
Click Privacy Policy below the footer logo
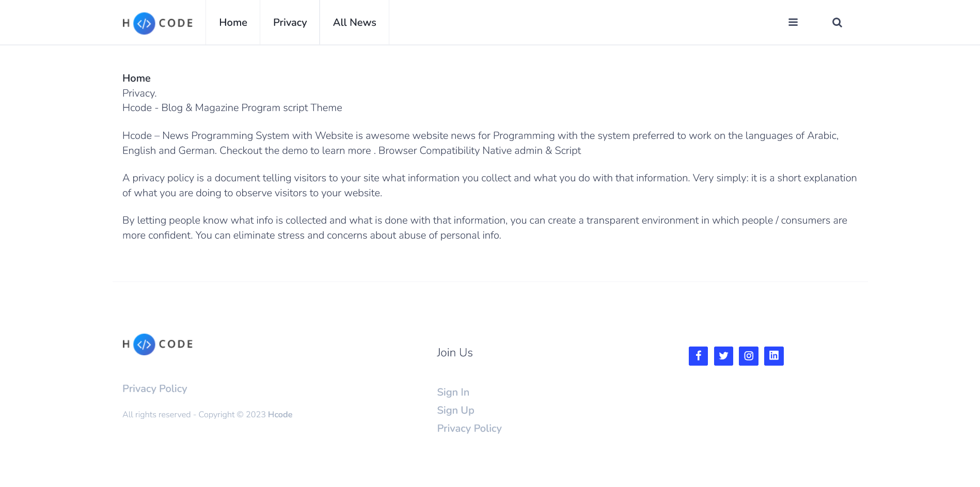tap(154, 388)
